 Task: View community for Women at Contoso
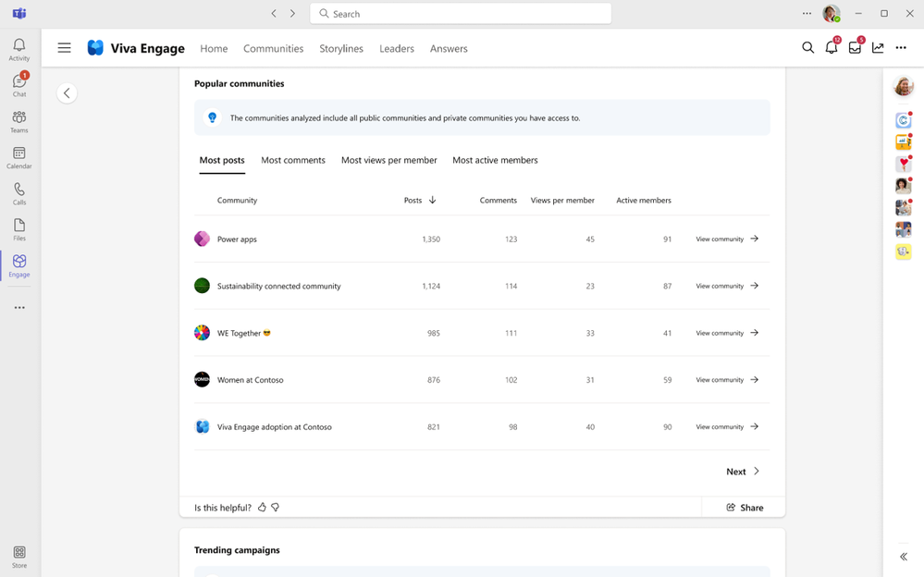pyautogui.click(x=727, y=379)
